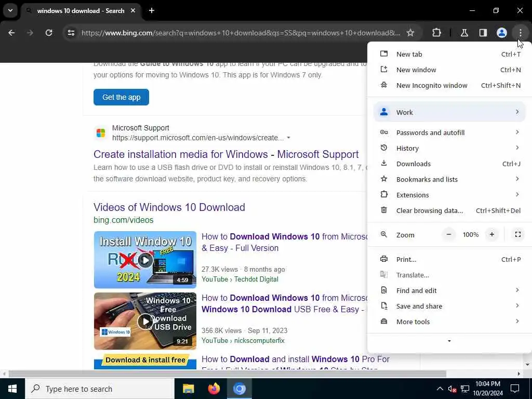Click the Translate menu entry

pyautogui.click(x=449, y=275)
